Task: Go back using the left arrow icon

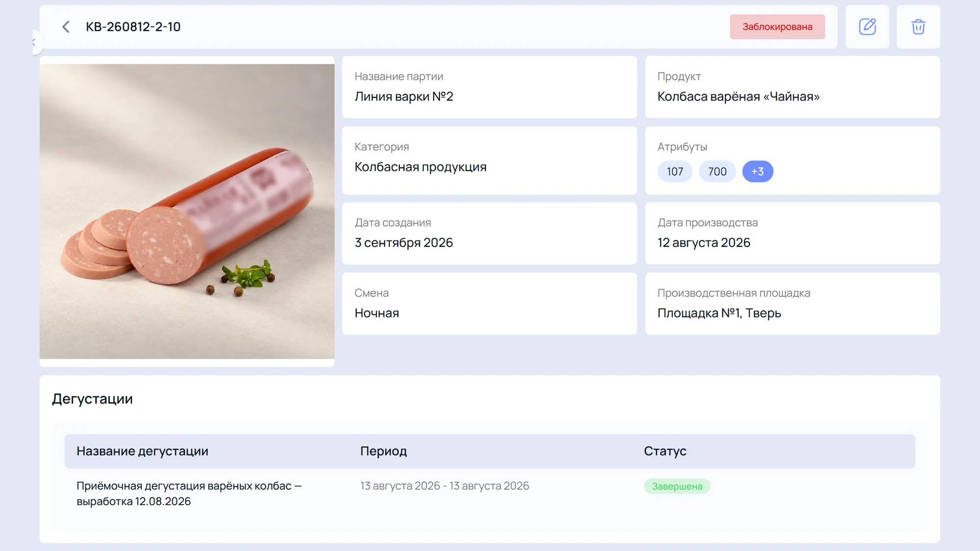Action: (66, 26)
